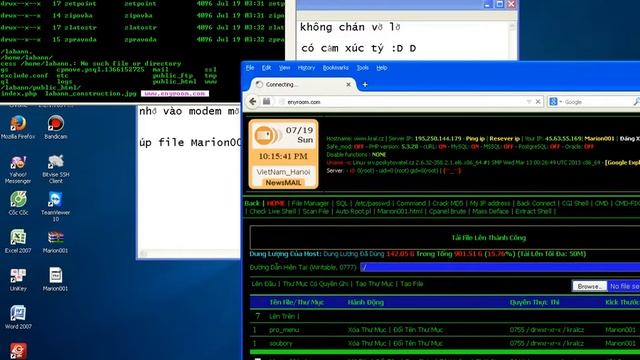
Task: Go back with Firefox's back arrow
Action: [253, 102]
